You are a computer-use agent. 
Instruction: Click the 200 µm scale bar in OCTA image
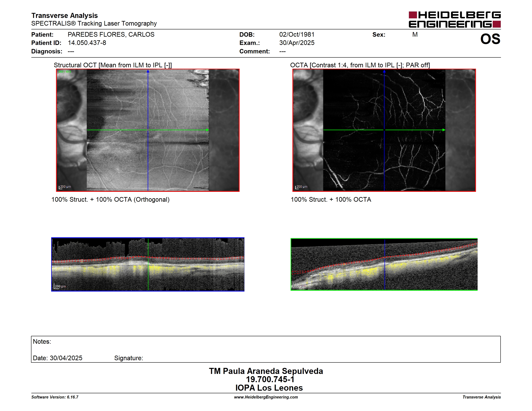(x=301, y=187)
